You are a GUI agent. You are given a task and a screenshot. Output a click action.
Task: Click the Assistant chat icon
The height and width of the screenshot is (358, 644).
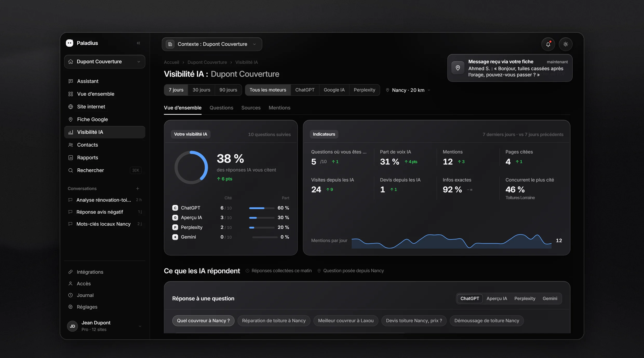[x=71, y=81]
